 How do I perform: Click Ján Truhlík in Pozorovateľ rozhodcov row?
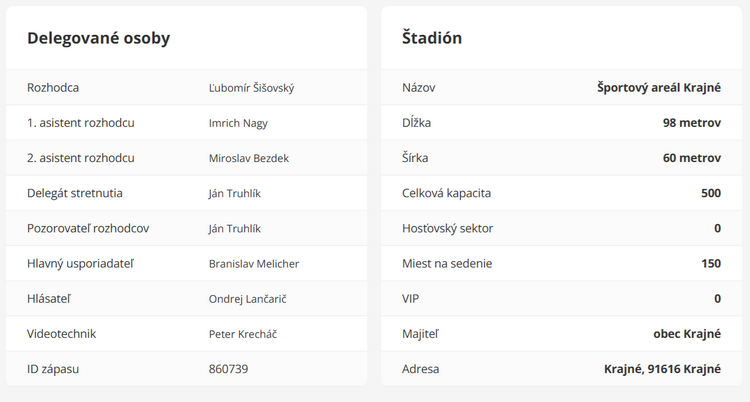(x=234, y=228)
